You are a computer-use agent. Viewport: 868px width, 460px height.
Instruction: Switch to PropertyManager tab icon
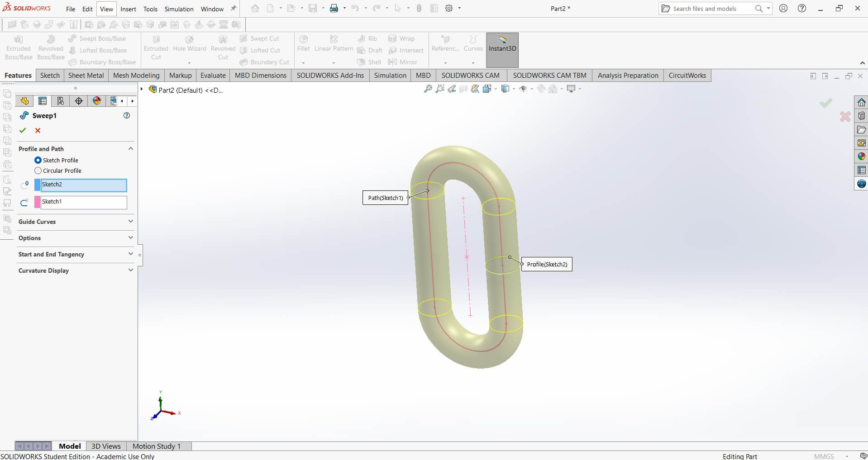43,101
